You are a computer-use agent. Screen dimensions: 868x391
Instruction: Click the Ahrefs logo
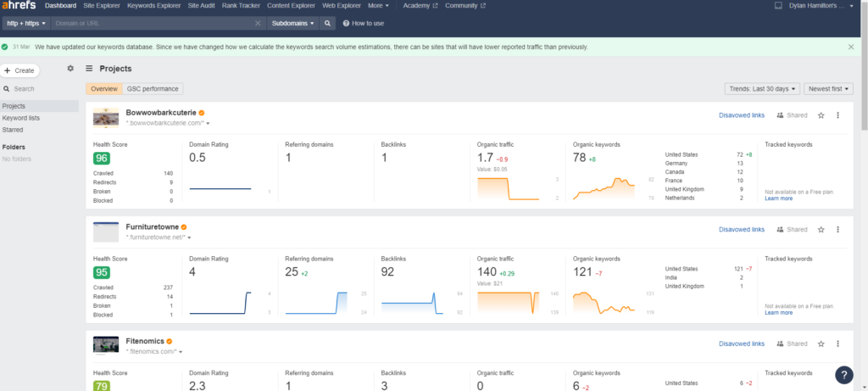click(19, 6)
